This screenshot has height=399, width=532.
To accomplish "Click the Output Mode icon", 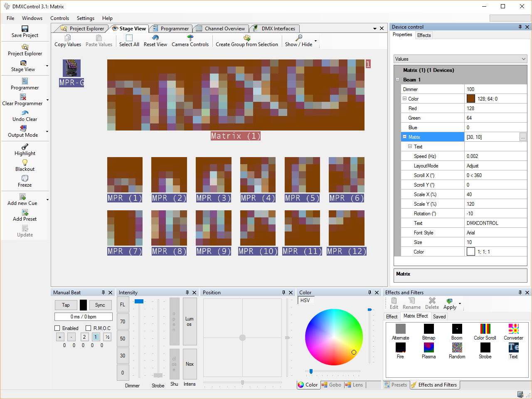I will (23, 128).
